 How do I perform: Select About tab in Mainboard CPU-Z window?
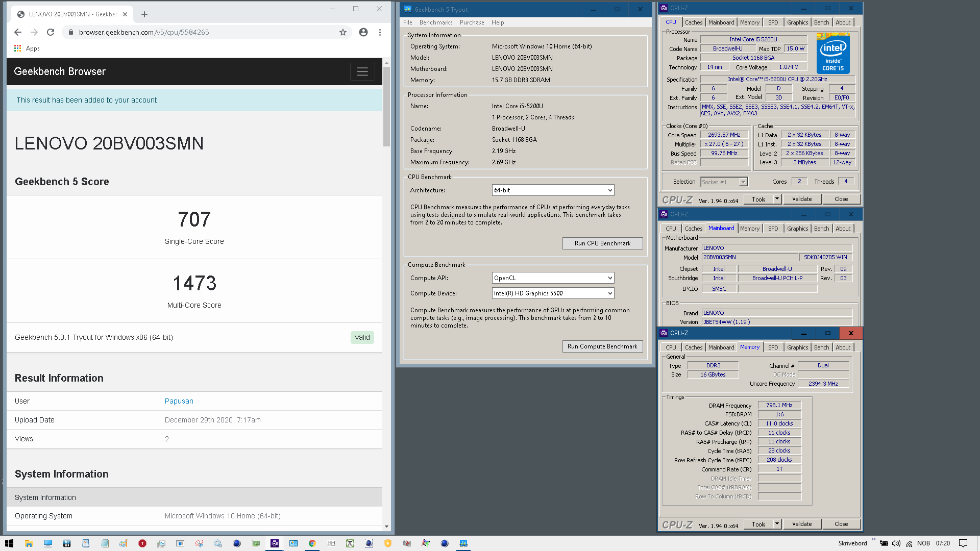point(843,229)
